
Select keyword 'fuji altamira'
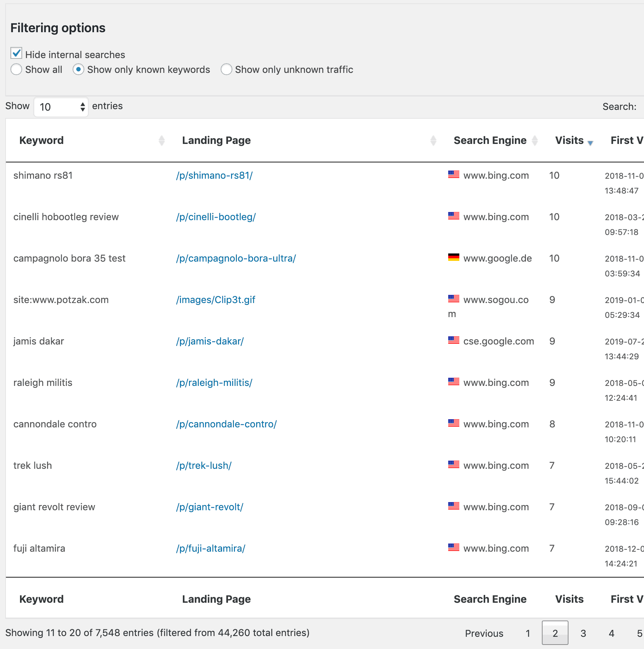[39, 548]
